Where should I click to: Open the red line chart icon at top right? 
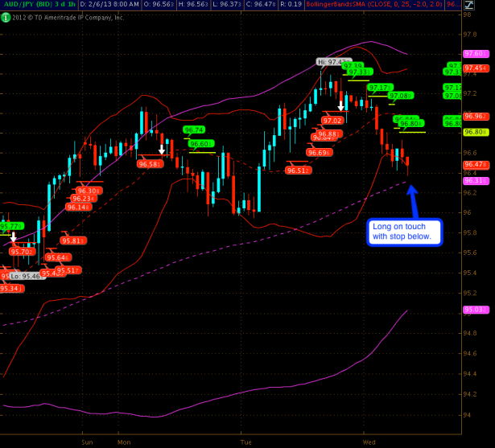[469, 5]
